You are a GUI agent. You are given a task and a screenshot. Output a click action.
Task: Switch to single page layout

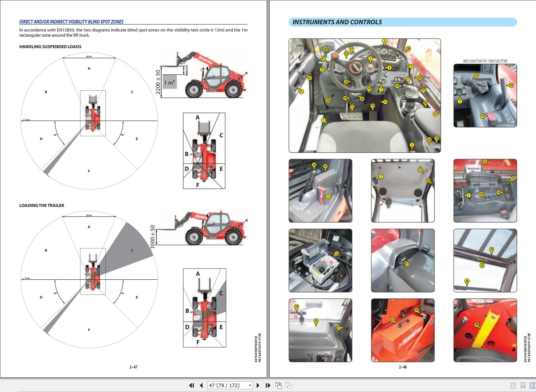click(512, 385)
